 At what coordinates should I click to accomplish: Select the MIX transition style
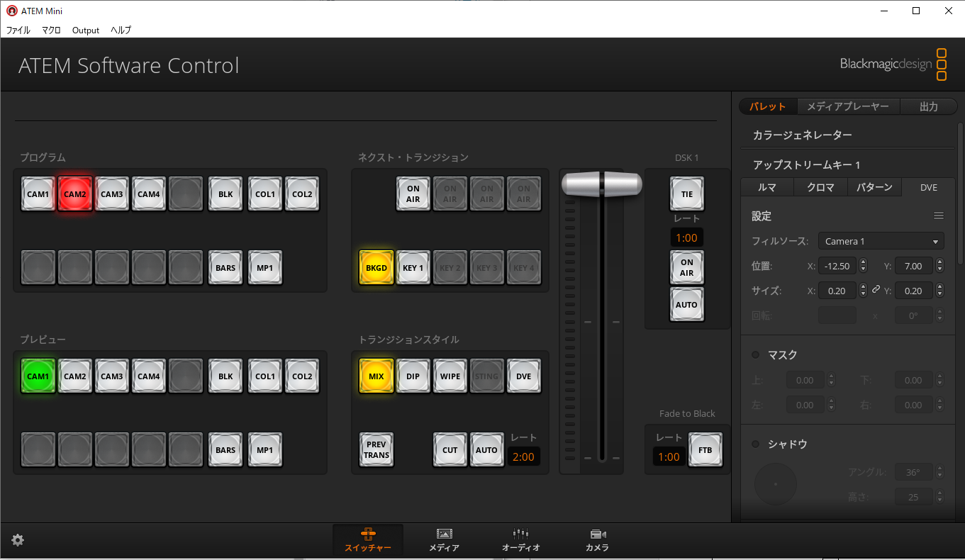click(x=376, y=376)
